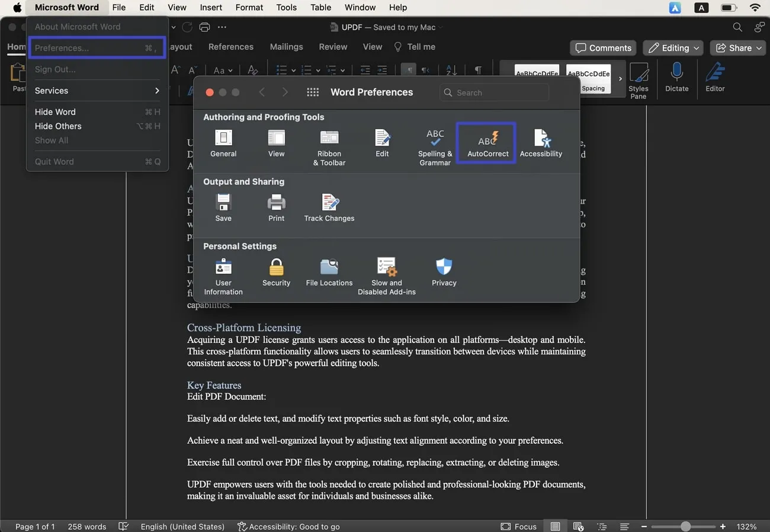
Task: Open the Editing mode dropdown
Action: [x=673, y=48]
